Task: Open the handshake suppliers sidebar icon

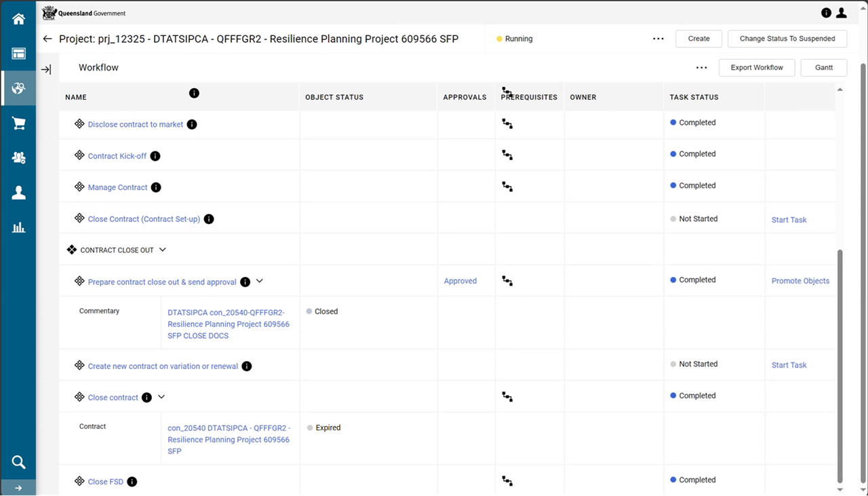Action: pyautogui.click(x=18, y=158)
